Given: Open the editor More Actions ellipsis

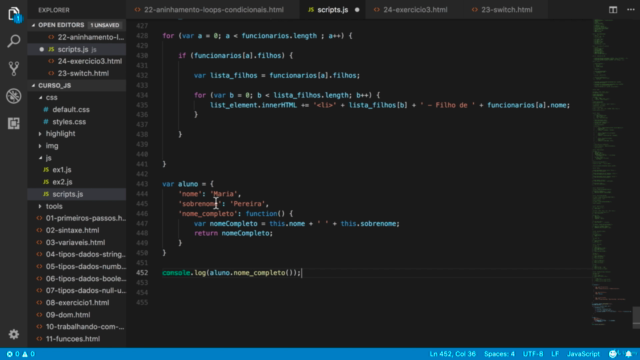Looking at the screenshot, I should click(631, 10).
